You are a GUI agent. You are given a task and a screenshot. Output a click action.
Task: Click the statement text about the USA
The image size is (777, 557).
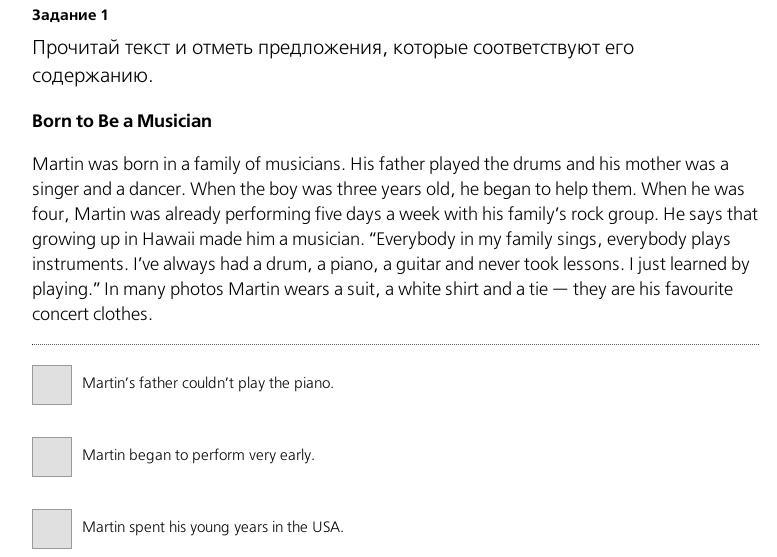tap(212, 527)
